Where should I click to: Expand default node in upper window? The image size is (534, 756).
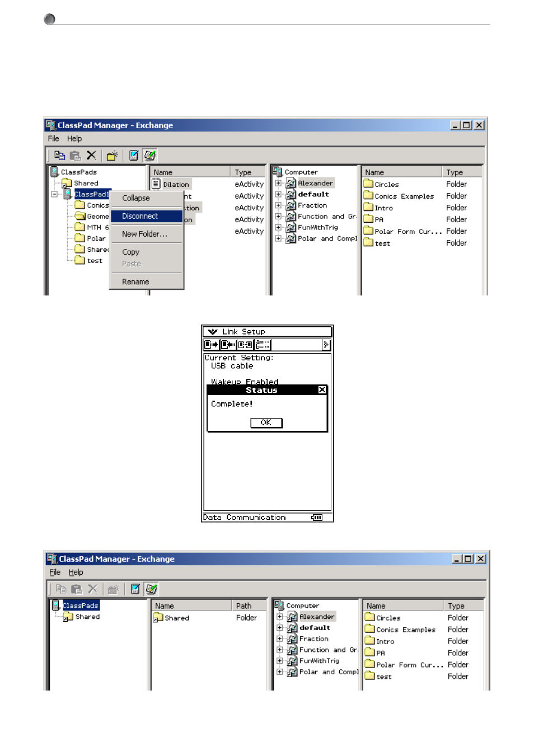tap(278, 194)
